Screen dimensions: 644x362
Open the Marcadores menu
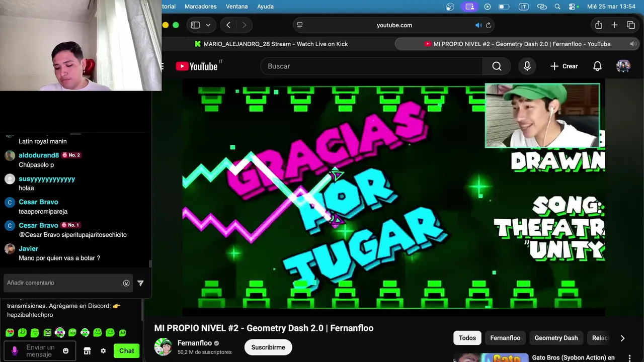pos(201,7)
